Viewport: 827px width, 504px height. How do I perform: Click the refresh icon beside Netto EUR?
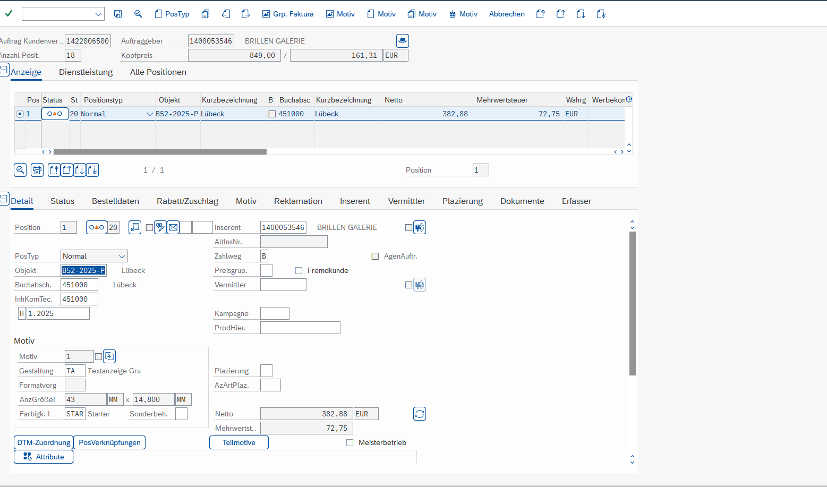pyautogui.click(x=420, y=414)
